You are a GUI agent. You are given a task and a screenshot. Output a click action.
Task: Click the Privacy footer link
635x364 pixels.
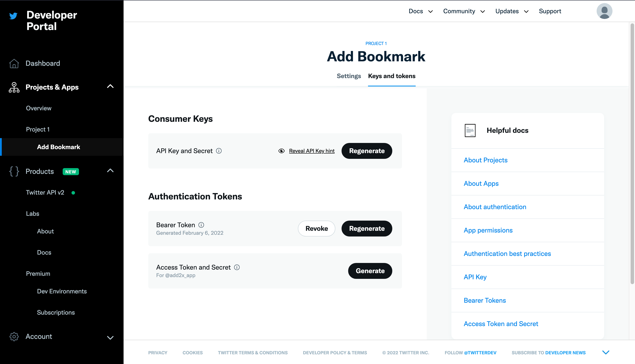(x=158, y=353)
